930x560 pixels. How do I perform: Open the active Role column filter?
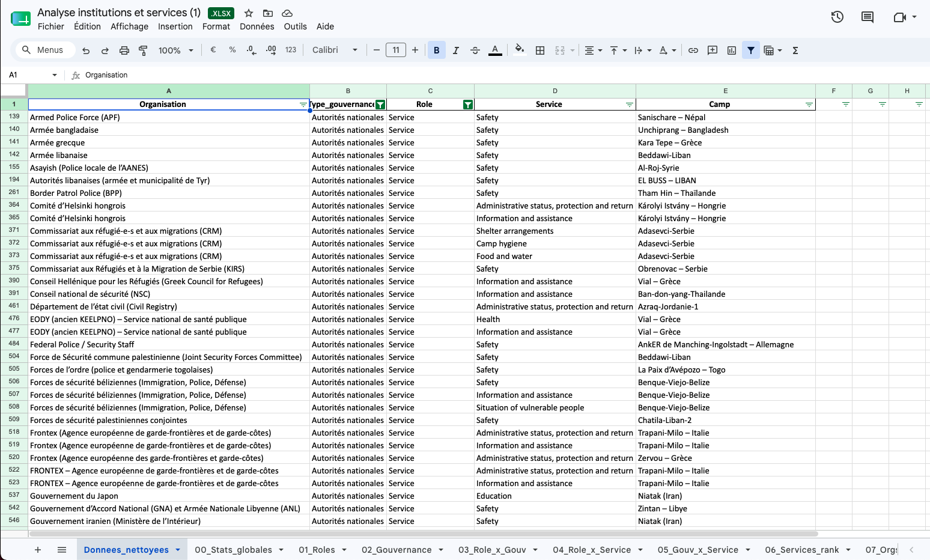(x=468, y=105)
